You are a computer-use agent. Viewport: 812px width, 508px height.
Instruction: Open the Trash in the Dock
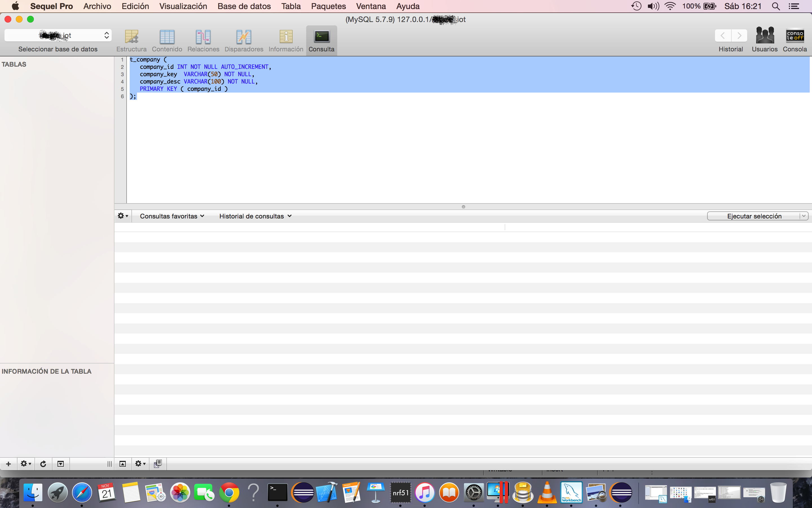(778, 492)
